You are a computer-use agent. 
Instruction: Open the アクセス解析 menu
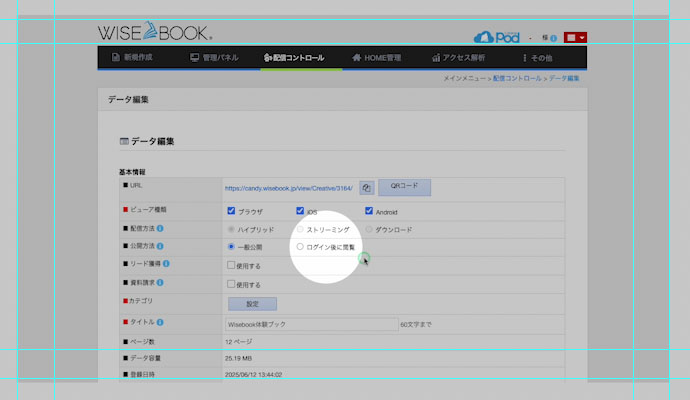458,58
